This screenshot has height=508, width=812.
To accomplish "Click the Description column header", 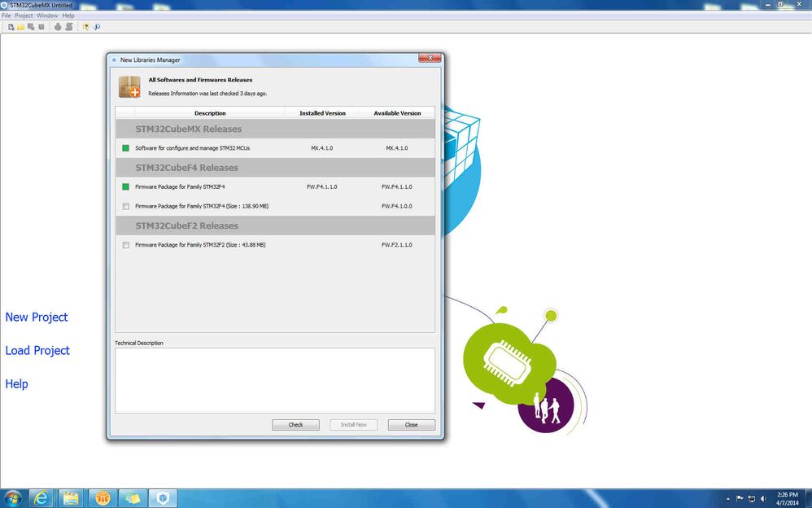I will click(x=210, y=113).
